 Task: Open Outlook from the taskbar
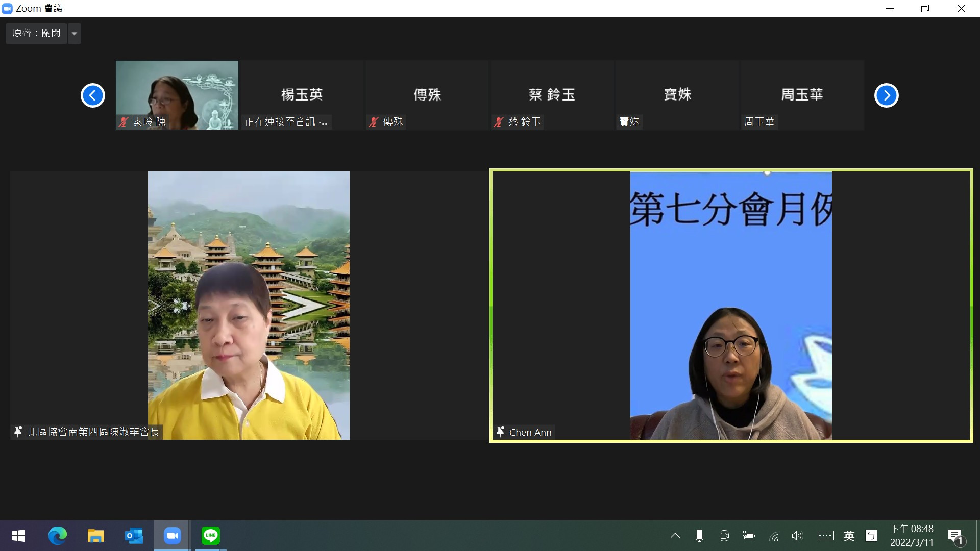[134, 535]
